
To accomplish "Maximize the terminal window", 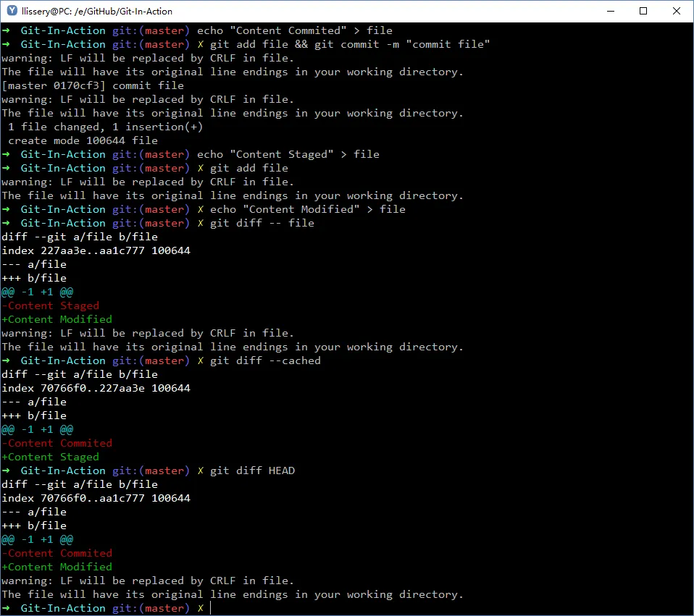I will click(x=643, y=11).
